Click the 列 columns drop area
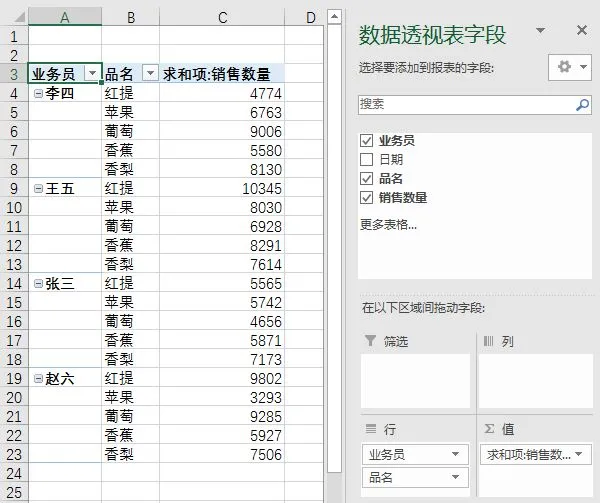The width and height of the screenshot is (600, 503). click(x=535, y=381)
